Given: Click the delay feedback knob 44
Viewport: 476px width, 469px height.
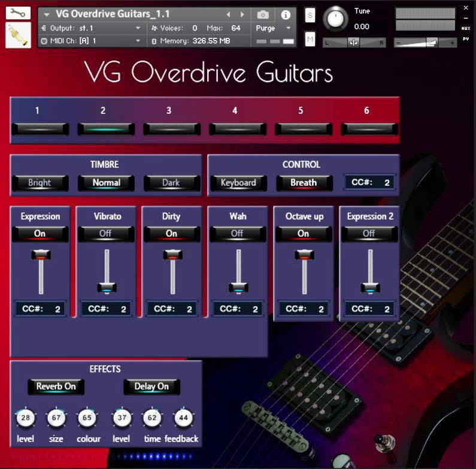Looking at the screenshot, I should tap(183, 418).
